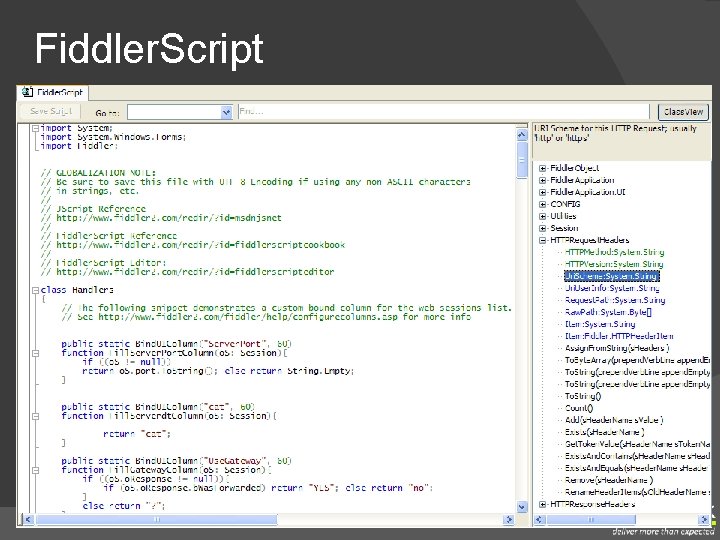Click editor horizontal scrollbar right arrow
This screenshot has width=720, height=540.
[509, 519]
